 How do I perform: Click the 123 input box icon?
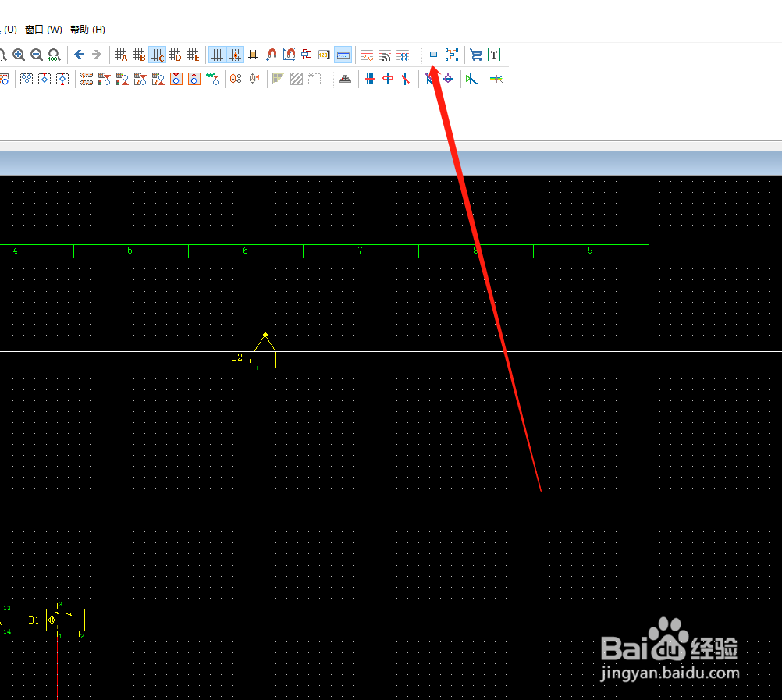324,55
